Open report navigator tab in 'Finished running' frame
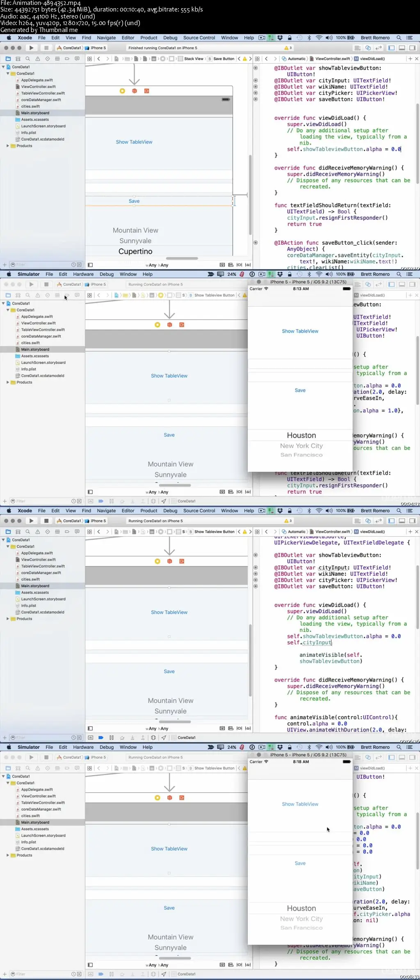 click(x=77, y=59)
